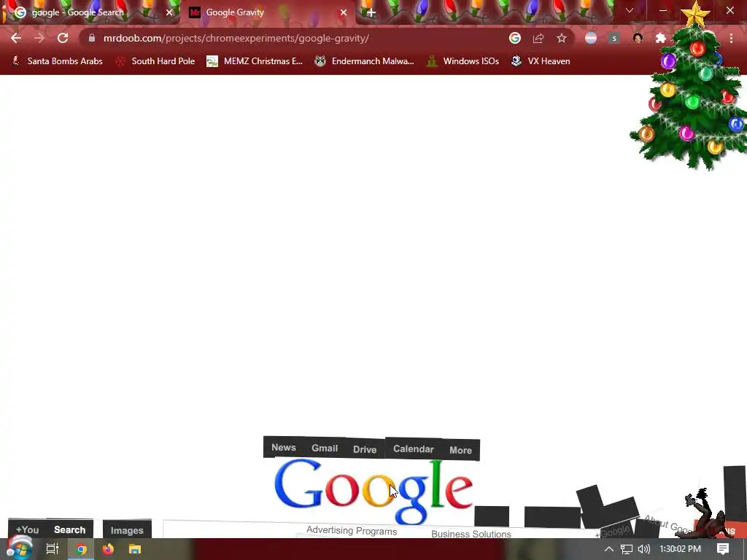This screenshot has height=560, width=747.
Task: Click the network icon in the tray
Action: point(627,549)
